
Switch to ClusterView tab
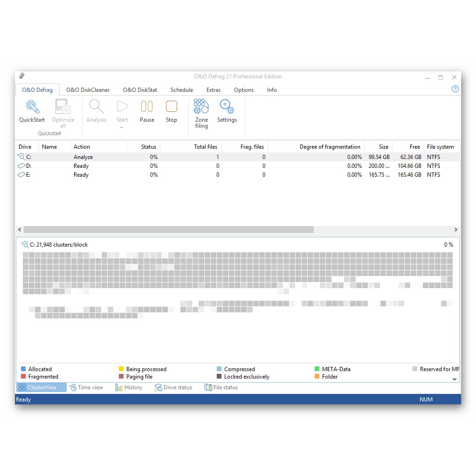click(41, 387)
